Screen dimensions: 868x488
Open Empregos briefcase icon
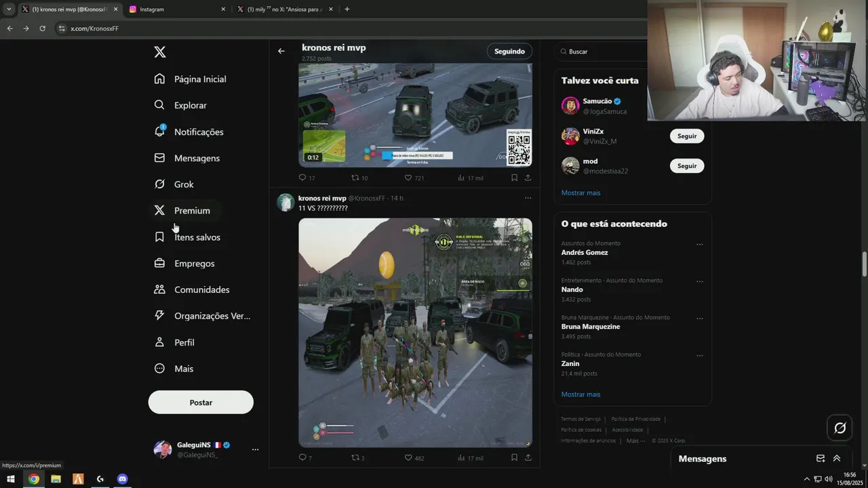pyautogui.click(x=159, y=263)
